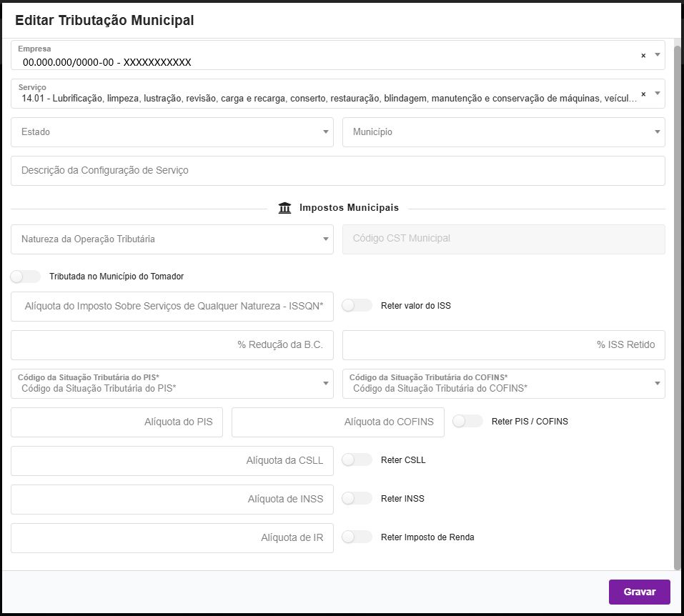Toggle Reter PIS / COFINS switch
Screen dimensions: 684x616
tap(467, 422)
